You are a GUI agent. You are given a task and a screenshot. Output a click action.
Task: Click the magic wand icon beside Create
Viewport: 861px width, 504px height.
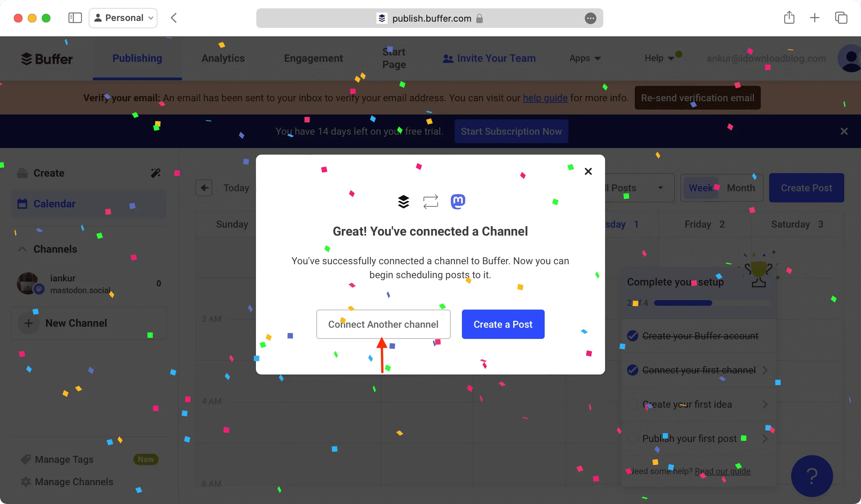click(156, 173)
